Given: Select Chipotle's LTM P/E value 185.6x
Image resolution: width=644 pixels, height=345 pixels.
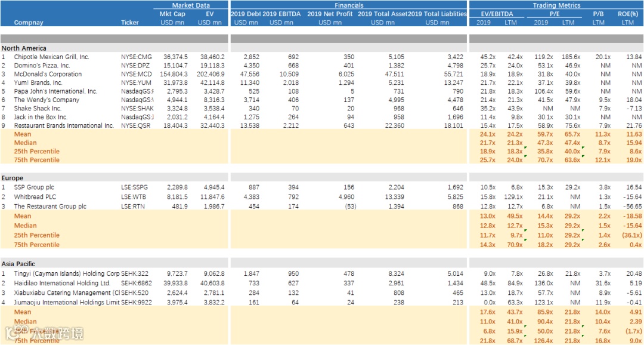Looking at the screenshot, I should [x=571, y=57].
